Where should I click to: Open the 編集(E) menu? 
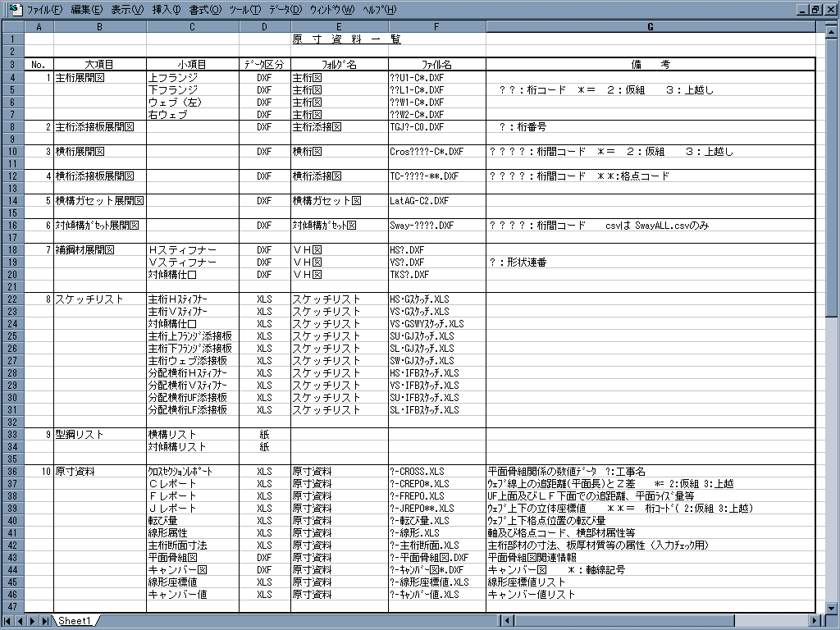[x=87, y=10]
